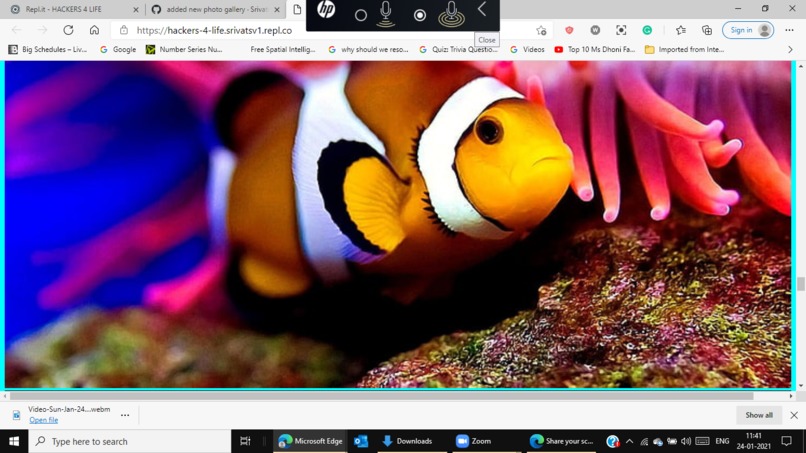Image resolution: width=806 pixels, height=453 pixels.
Task: Click the 'Type here to search' box
Action: tap(130, 441)
